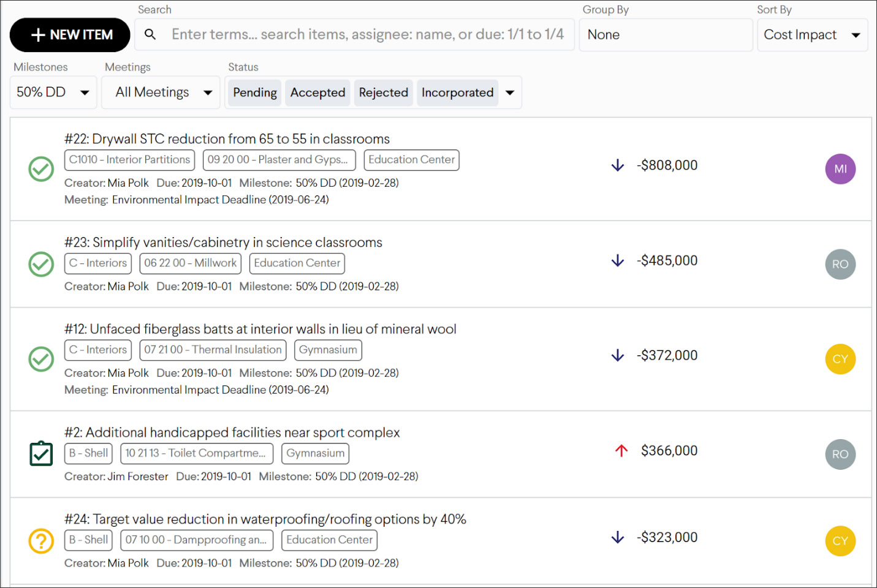Viewport: 877px width, 588px height.
Task: Open item #12 Unfaced fiberglass batts title
Action: pyautogui.click(x=260, y=329)
